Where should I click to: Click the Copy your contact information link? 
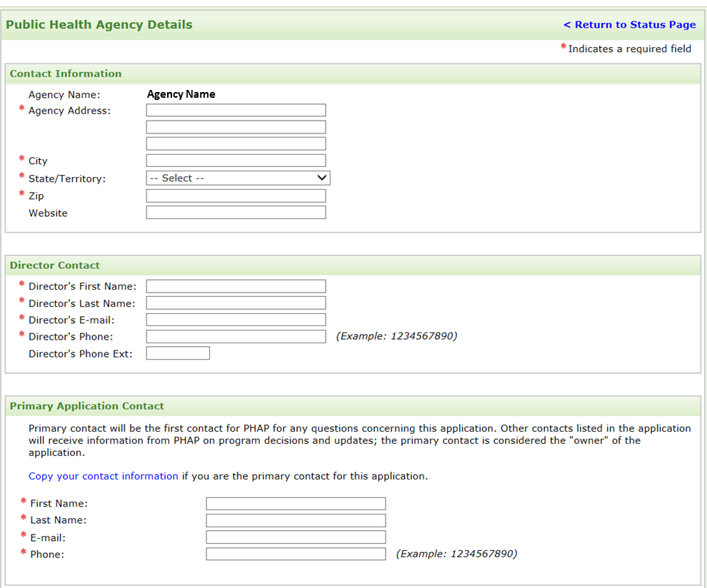click(x=104, y=476)
